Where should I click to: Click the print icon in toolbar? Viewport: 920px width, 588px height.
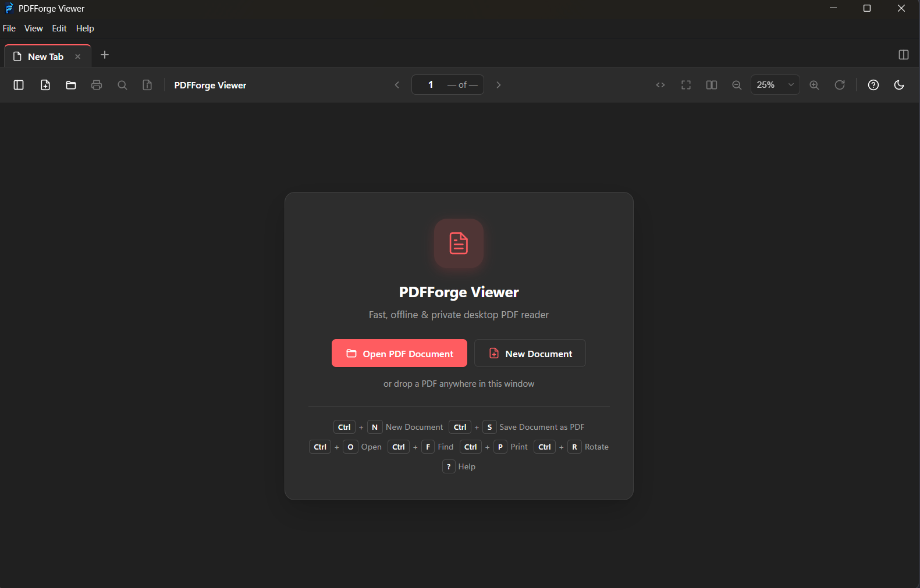click(97, 85)
